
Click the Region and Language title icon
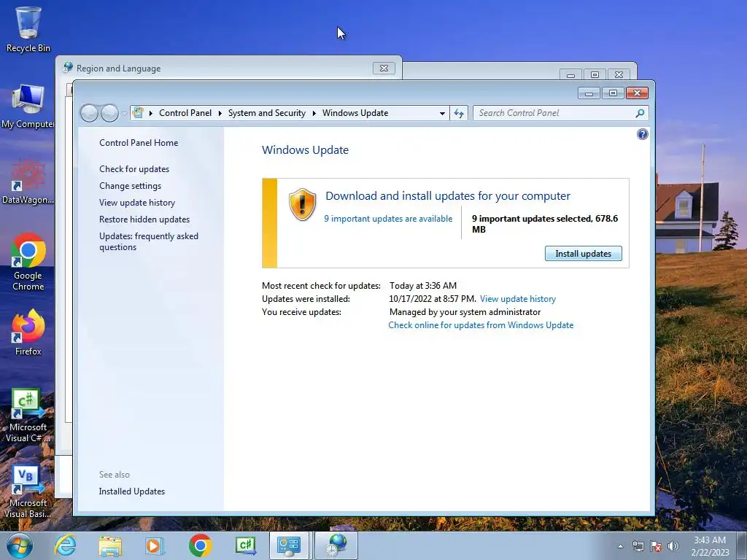[x=68, y=68]
